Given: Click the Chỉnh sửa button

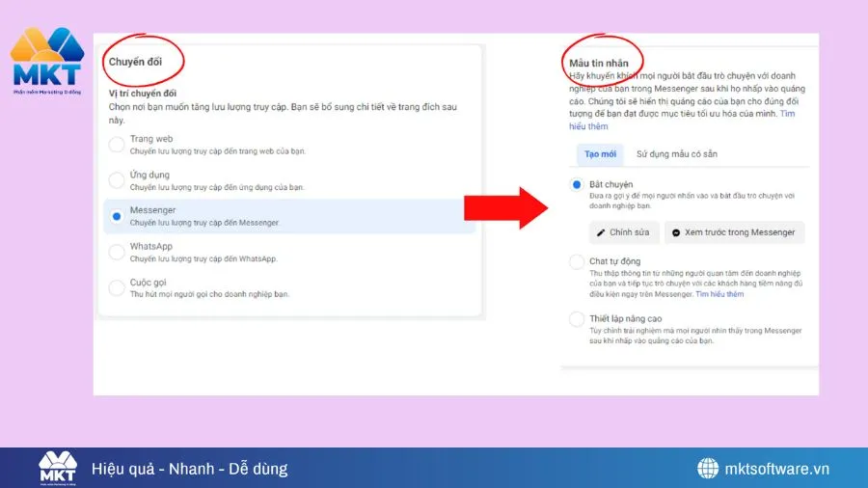Looking at the screenshot, I should [623, 232].
